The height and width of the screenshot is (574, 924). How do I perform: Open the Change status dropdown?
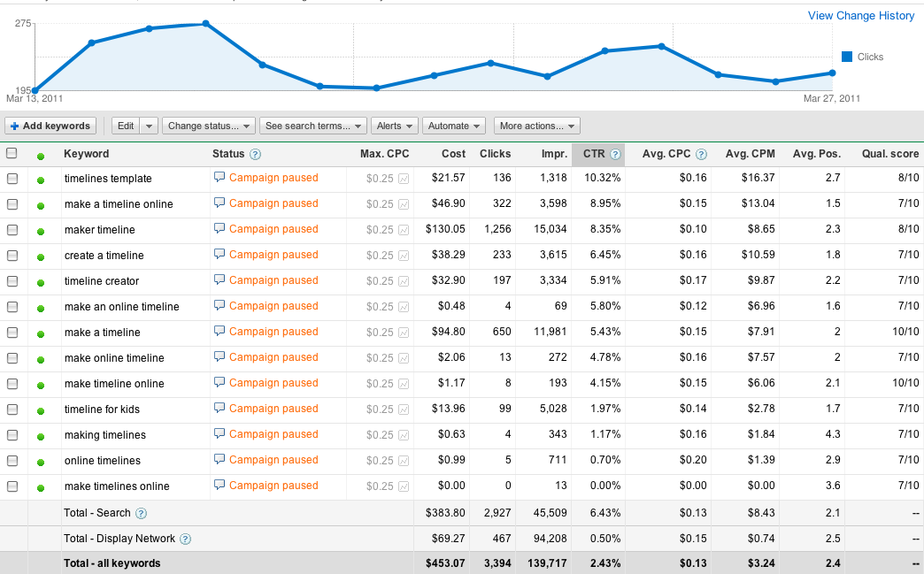209,126
